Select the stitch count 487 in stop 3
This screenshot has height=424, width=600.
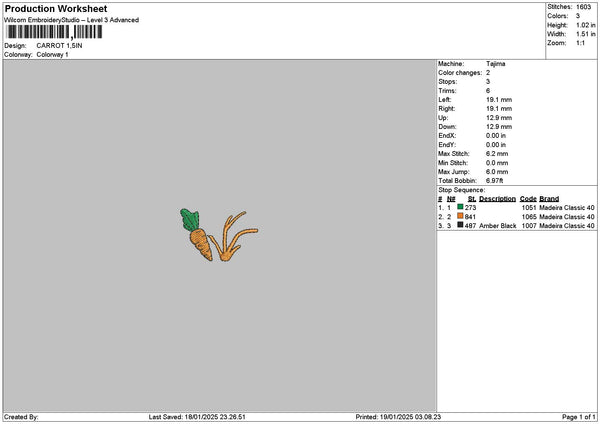[470, 226]
